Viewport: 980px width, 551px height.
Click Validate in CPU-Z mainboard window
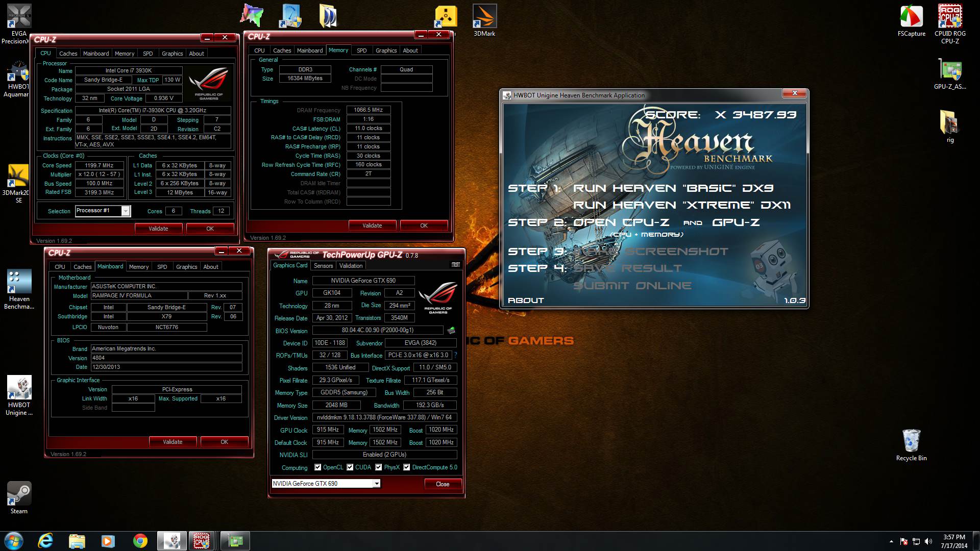tap(173, 442)
